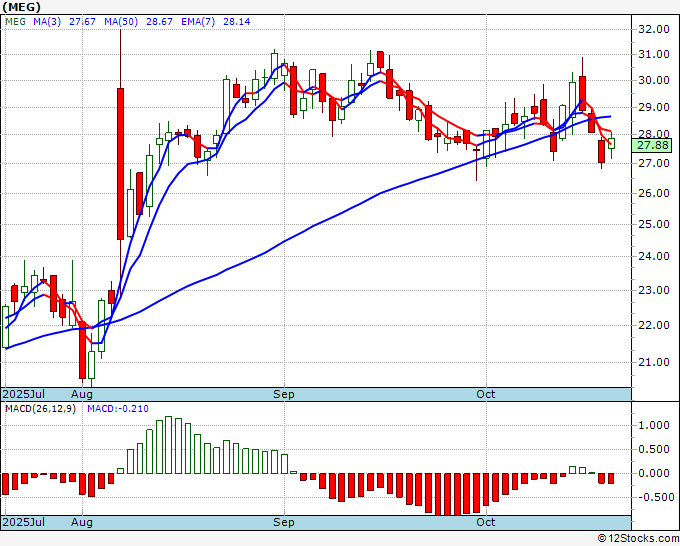
Task: Click Oct on the MACD panel date axis
Action: coord(485,522)
